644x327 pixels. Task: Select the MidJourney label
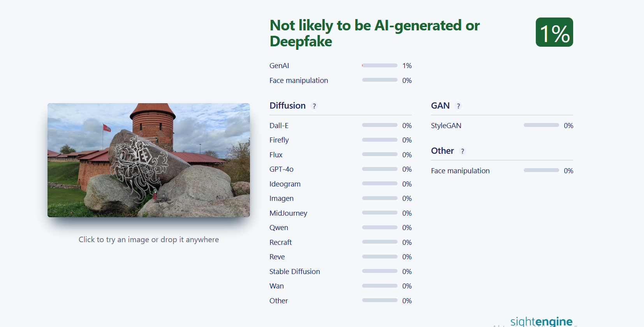(288, 213)
